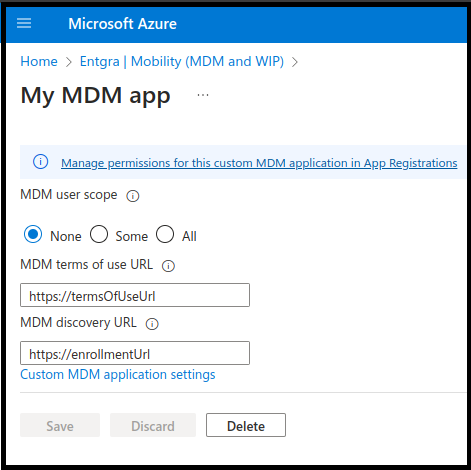Click the Save button

click(60, 425)
